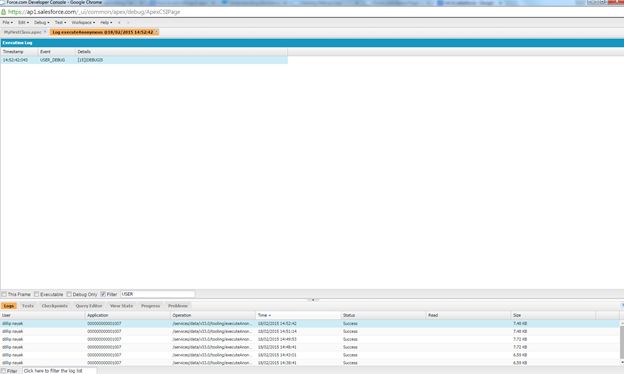
Task: Uncheck the Filter checkbox beside USER
Action: [x=103, y=294]
